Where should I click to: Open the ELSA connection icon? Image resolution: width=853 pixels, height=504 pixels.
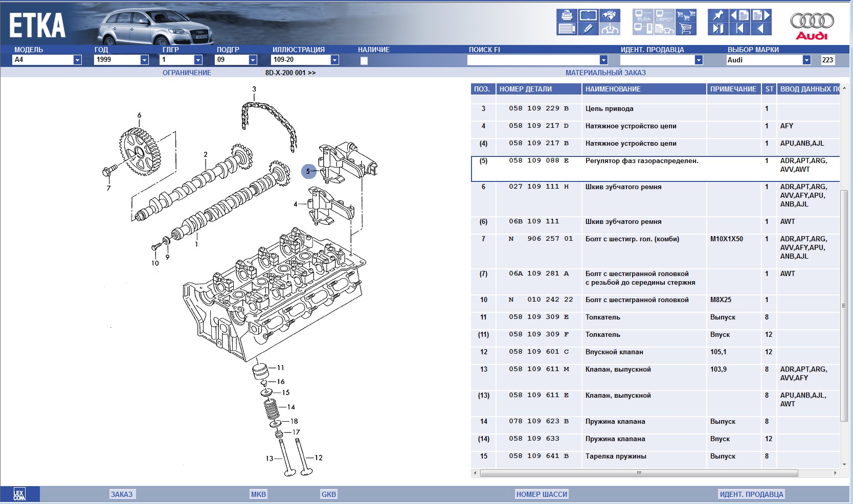[x=643, y=15]
